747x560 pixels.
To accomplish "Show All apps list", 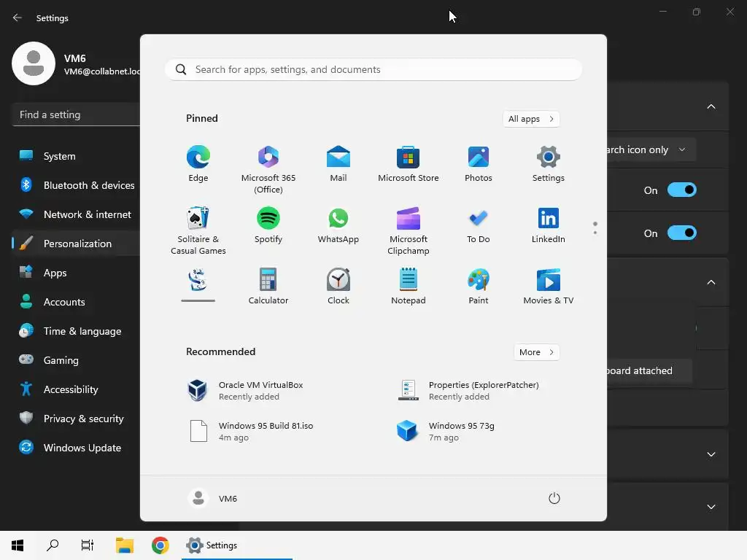I will 531,119.
